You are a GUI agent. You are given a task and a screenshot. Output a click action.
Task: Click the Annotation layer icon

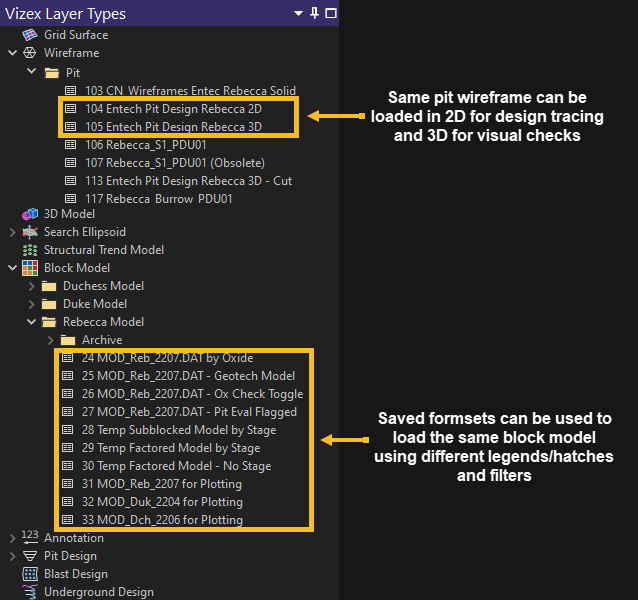pyautogui.click(x=29, y=538)
